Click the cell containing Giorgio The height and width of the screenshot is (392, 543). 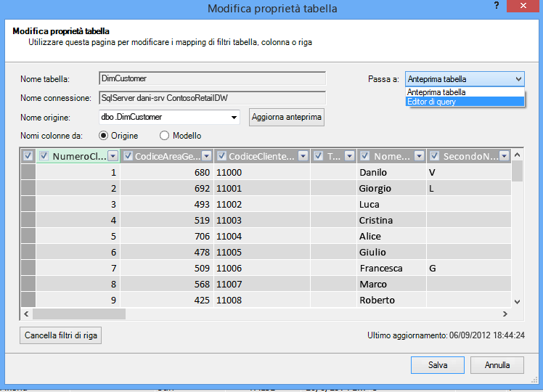(391, 188)
